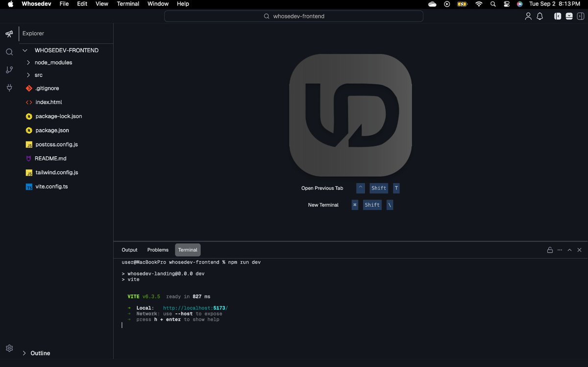
Task: Select the Source Control icon in sidebar
Action: pyautogui.click(x=9, y=70)
